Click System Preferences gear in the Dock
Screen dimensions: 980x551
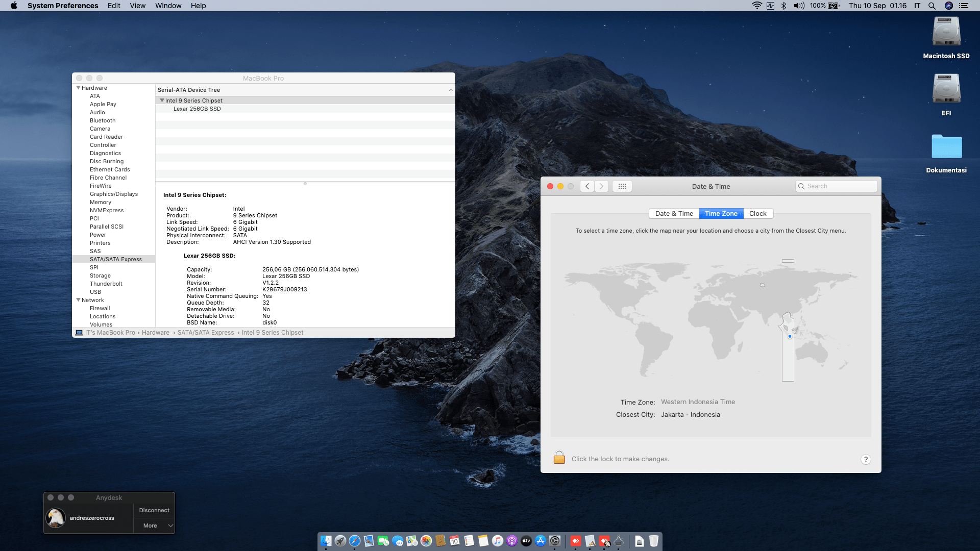tap(555, 541)
